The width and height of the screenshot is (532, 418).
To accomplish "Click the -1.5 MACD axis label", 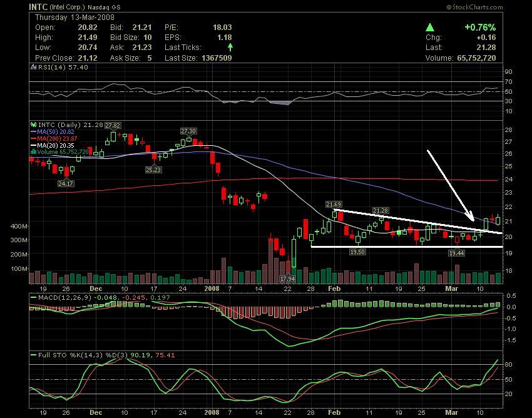I will click(x=510, y=340).
